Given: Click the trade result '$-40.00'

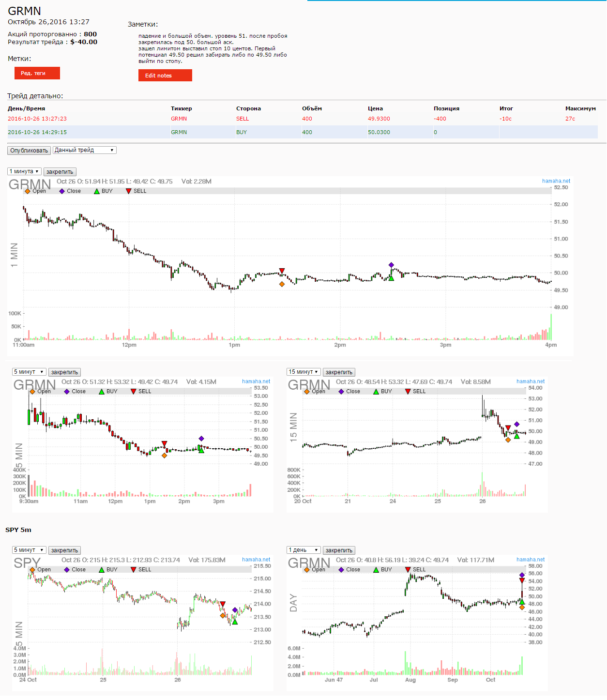Looking at the screenshot, I should tap(84, 42).
